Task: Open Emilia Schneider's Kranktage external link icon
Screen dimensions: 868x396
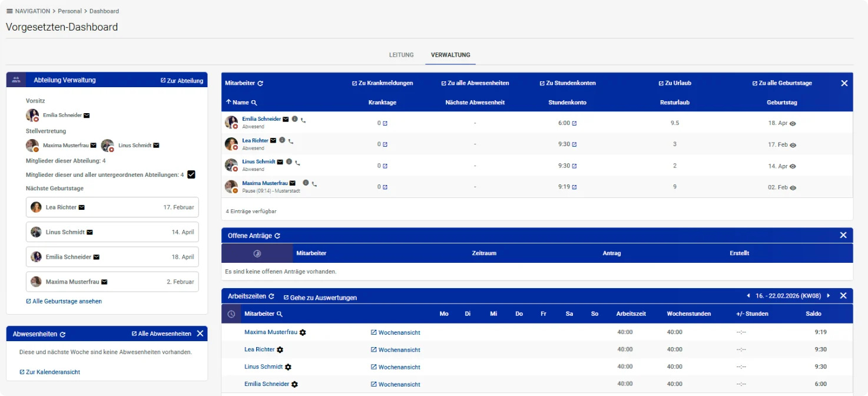Action: (385, 124)
